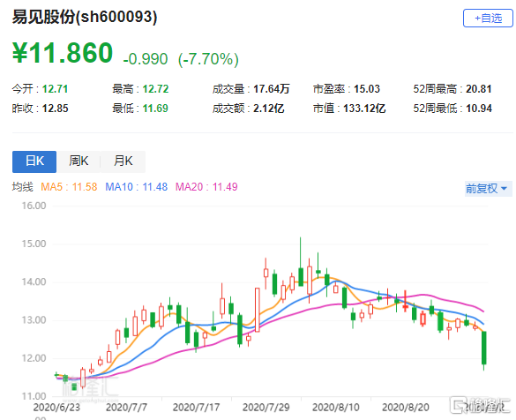Click the 12.00 y-axis label
This screenshot has height=420, width=516.
tap(34, 358)
